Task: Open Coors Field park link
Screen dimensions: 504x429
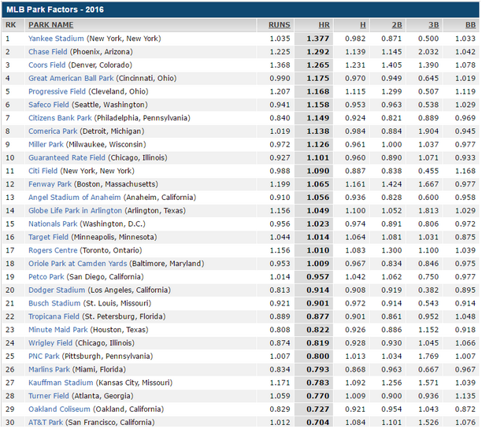Action: [47, 65]
